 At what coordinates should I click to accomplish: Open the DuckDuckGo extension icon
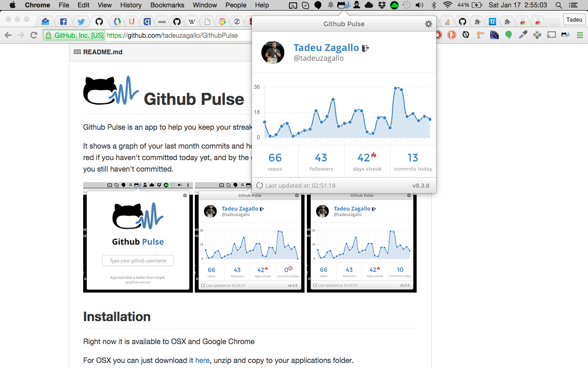pos(452,35)
